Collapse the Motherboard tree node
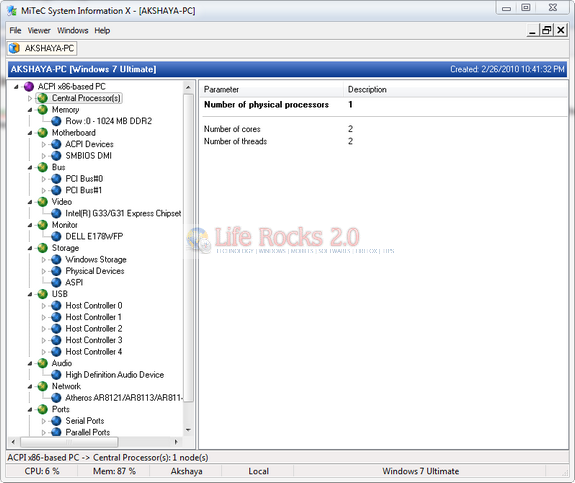Viewport: 575px width, 483px height. click(30, 133)
